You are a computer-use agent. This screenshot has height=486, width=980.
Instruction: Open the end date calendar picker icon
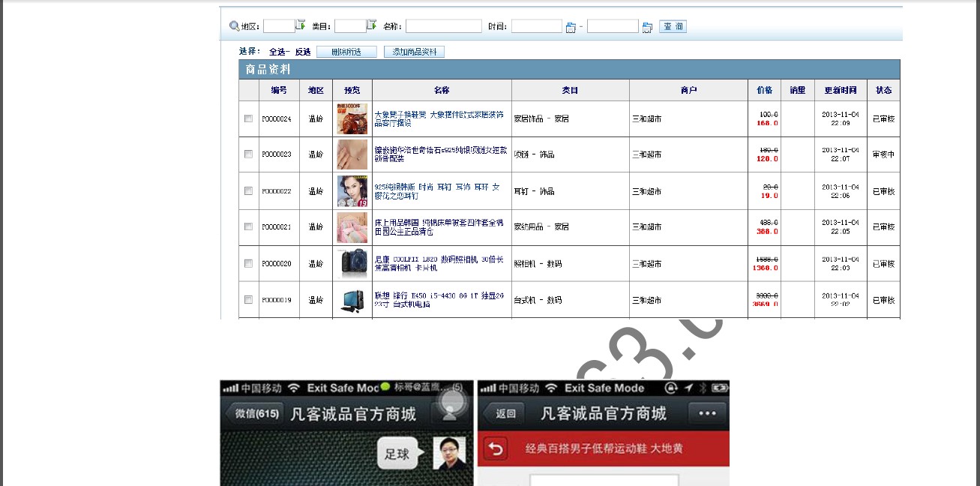click(x=647, y=27)
